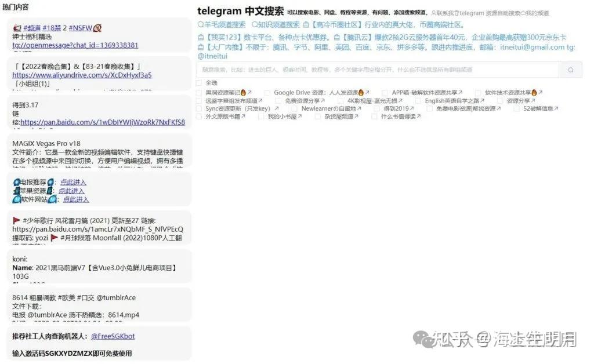This screenshot has height=364, width=594.
Task: Select the 远鉴字幕组发布频道 checkbox
Action: [x=200, y=101]
